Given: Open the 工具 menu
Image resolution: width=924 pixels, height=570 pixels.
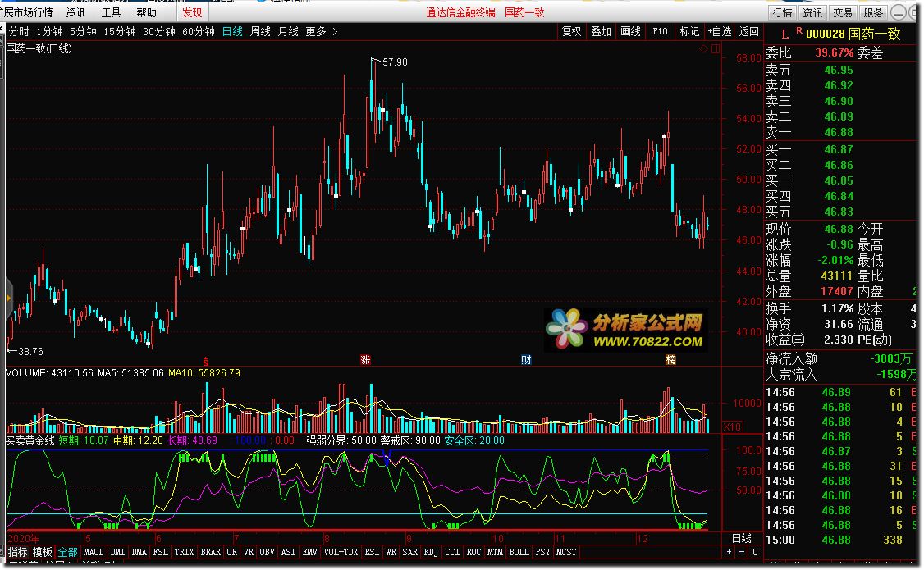Looking at the screenshot, I should (111, 12).
